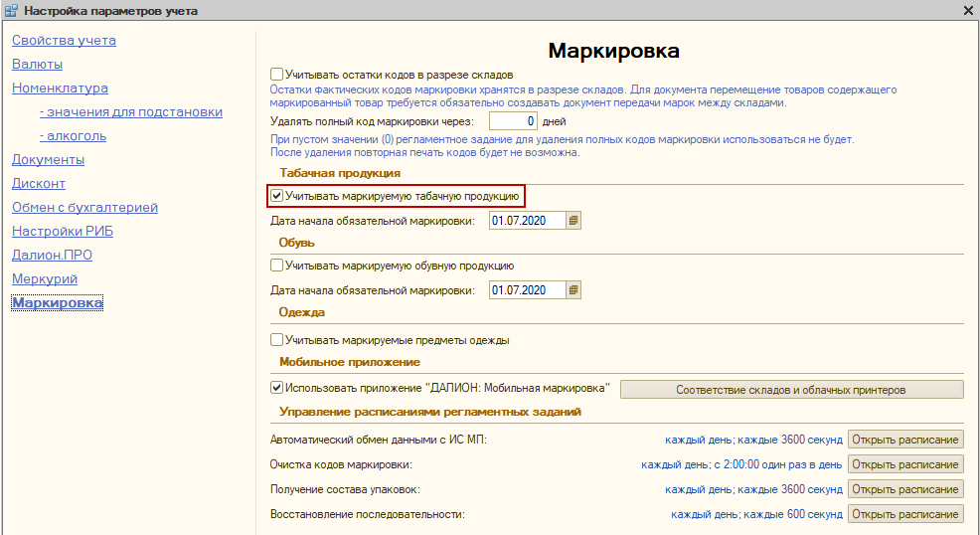Viewport: 980px width, 535px height.
Task: Click the 'Управление расписаниями регламентных заданий' heading
Action: 430,412
